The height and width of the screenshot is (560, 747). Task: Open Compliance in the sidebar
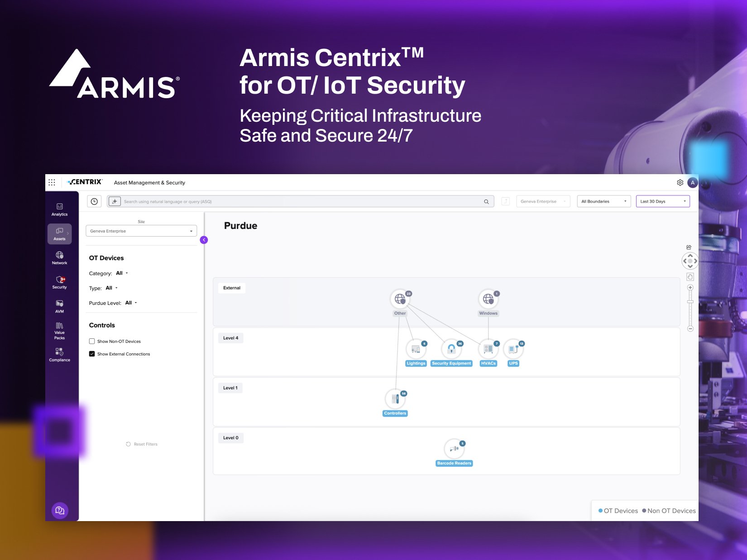click(x=59, y=355)
